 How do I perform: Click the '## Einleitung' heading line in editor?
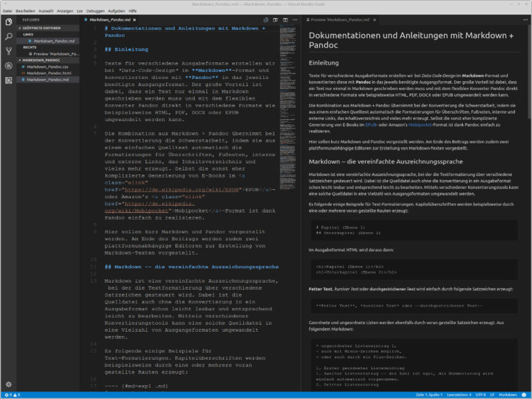[x=126, y=50]
